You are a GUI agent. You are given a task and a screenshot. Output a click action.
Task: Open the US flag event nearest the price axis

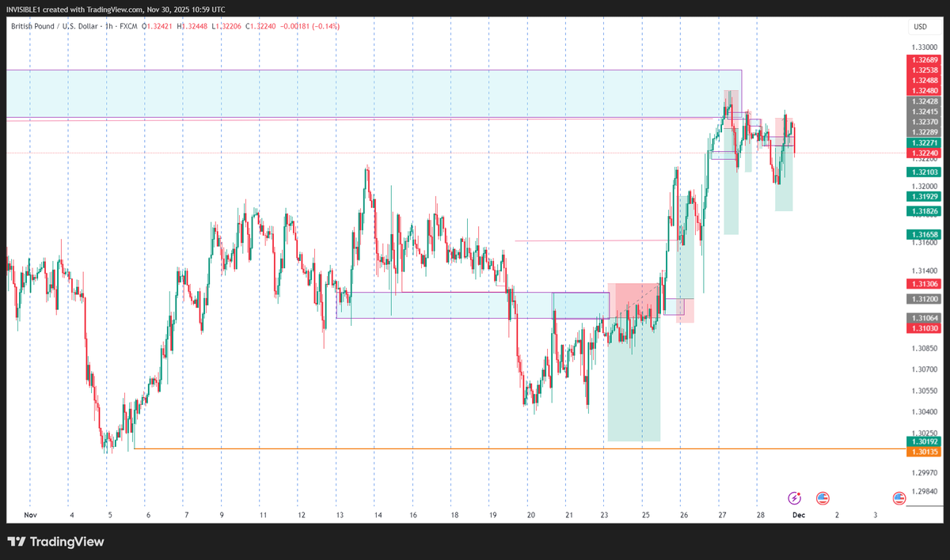(899, 498)
